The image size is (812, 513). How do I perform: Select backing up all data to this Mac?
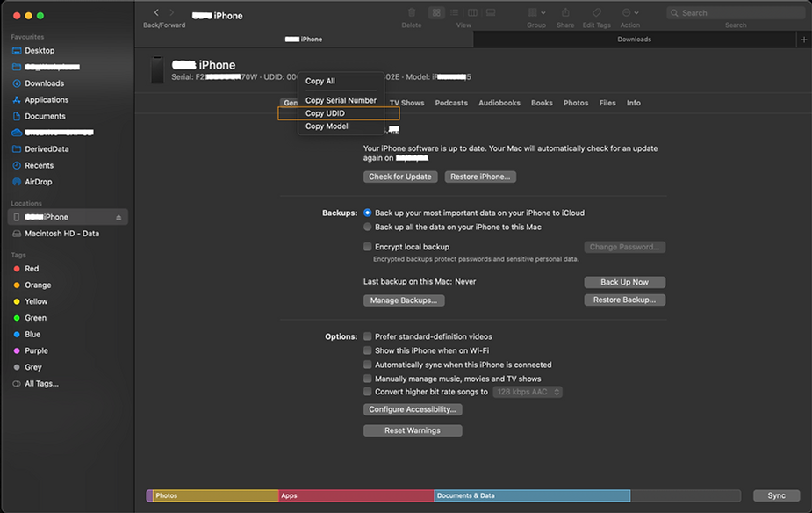[368, 227]
